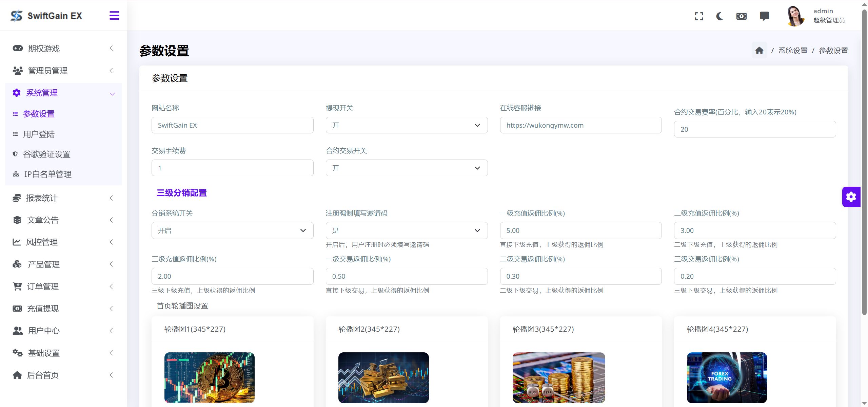Click into the 网站名称 input field
The height and width of the screenshot is (407, 868).
pos(232,125)
